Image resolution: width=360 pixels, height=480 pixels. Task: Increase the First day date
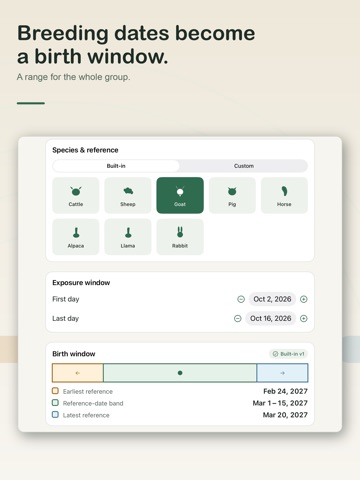pos(303,299)
